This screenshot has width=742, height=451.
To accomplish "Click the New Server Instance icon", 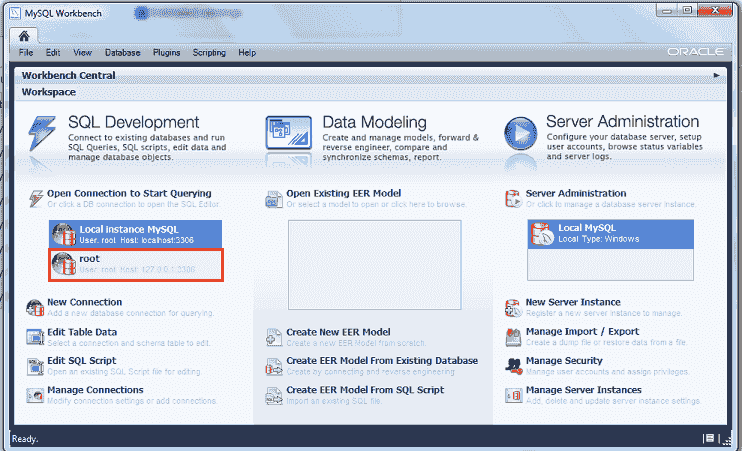I will coord(513,308).
